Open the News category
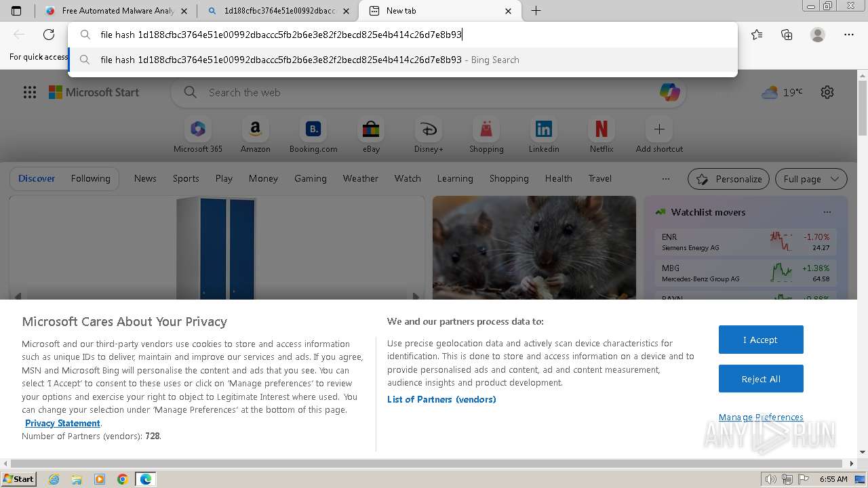The image size is (868, 488). point(145,178)
